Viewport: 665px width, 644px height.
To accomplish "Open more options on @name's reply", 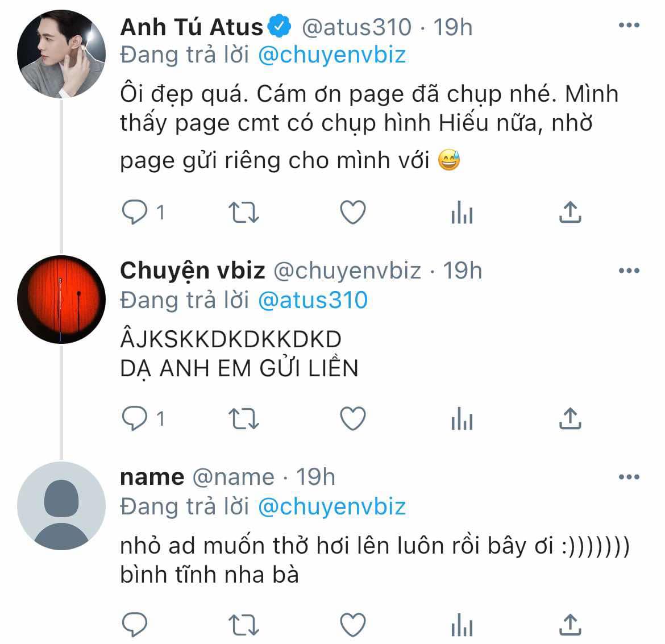I will [x=629, y=477].
